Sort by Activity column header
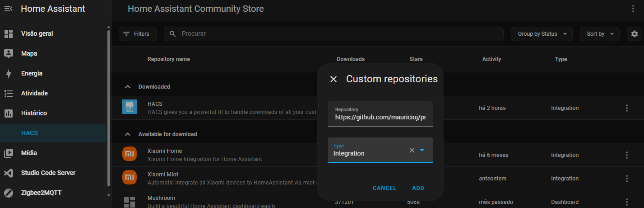Viewport: 644px width, 208px height. coord(491,59)
